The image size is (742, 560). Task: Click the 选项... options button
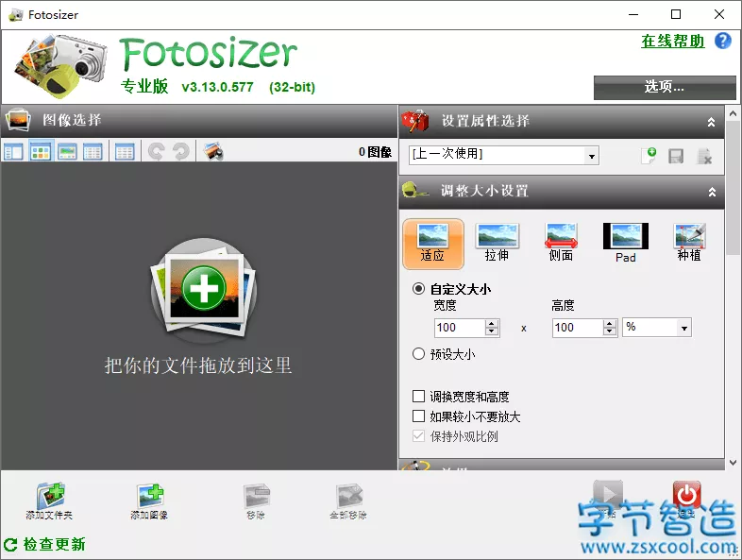tap(665, 87)
